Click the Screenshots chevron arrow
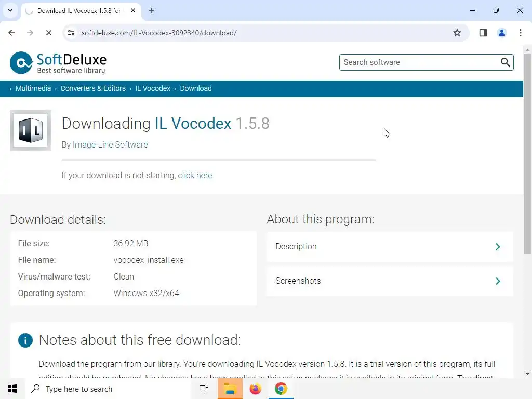 coord(498,281)
